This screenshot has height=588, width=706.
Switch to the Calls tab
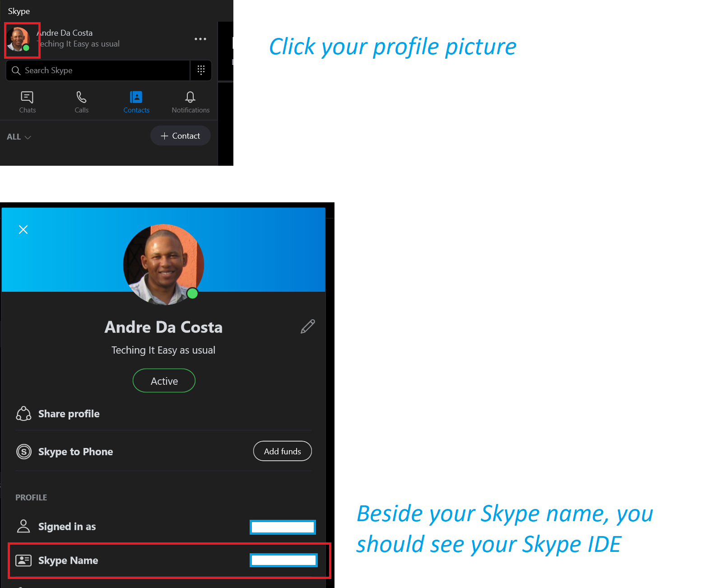(x=82, y=102)
